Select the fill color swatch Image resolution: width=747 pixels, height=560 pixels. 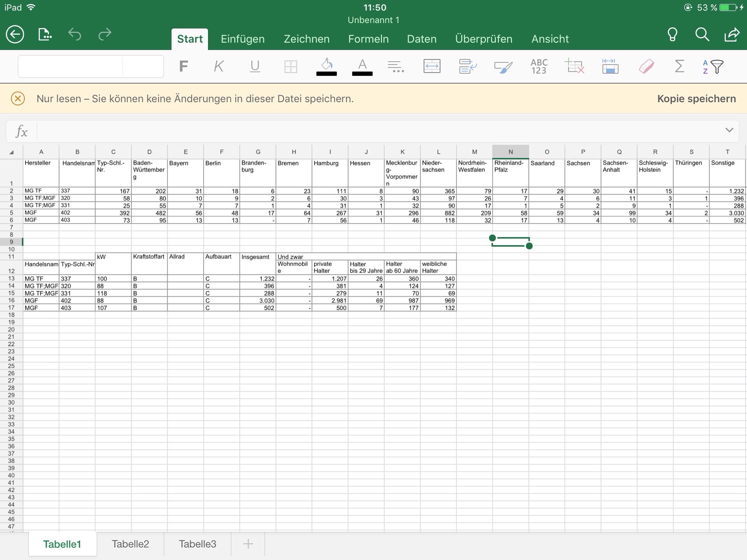pos(326,66)
